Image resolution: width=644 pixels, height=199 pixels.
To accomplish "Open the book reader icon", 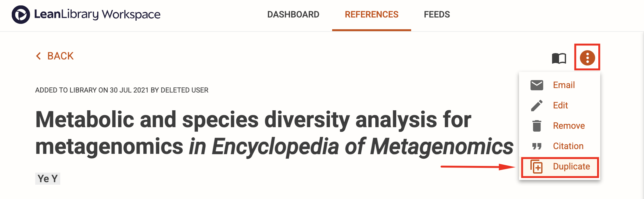I will [x=559, y=58].
